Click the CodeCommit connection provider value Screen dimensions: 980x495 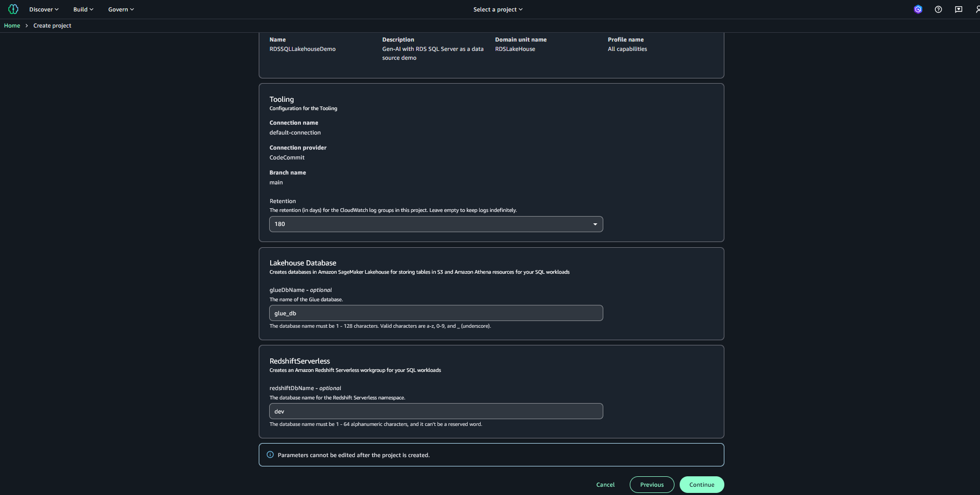tap(287, 157)
